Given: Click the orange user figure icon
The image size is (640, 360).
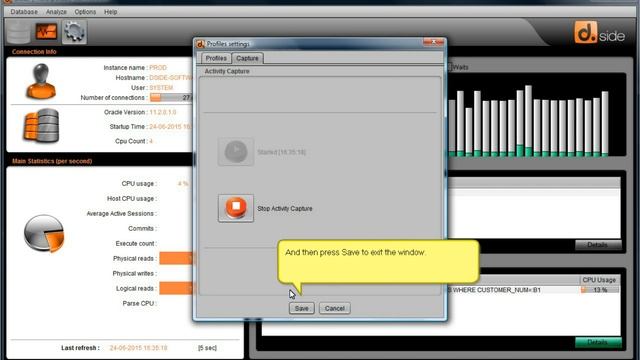Looking at the screenshot, I should (41, 81).
